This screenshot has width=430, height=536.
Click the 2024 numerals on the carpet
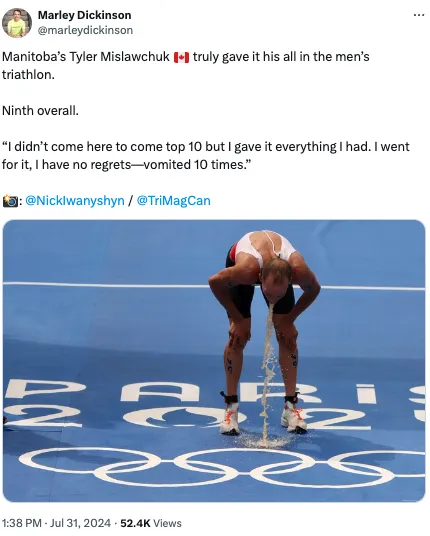click(215, 417)
